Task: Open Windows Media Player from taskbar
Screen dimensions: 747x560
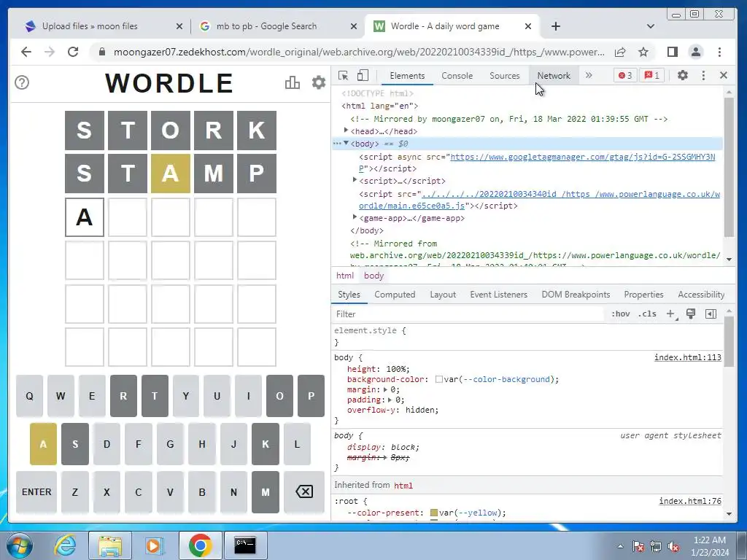Action: click(x=155, y=545)
